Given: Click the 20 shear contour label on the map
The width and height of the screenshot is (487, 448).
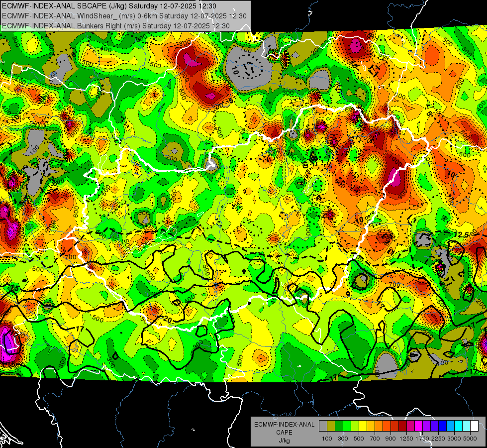Looking at the screenshot, I should point(168,320).
